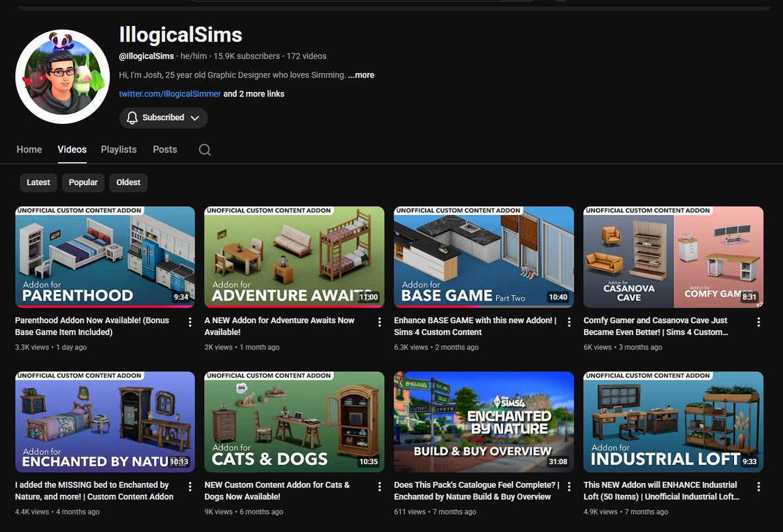Expand channel description with ...more

pyautogui.click(x=361, y=75)
